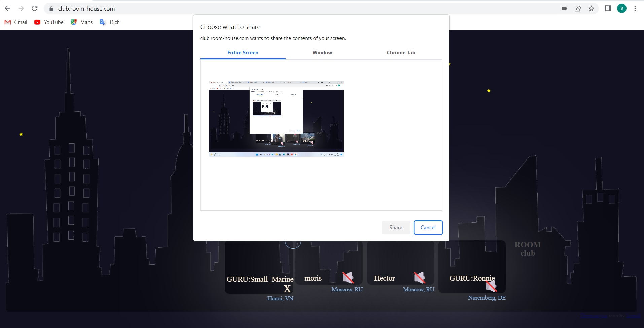Viewport: 644px width, 328px height.
Task: Open the Chrome three-dot menu
Action: click(x=635, y=9)
